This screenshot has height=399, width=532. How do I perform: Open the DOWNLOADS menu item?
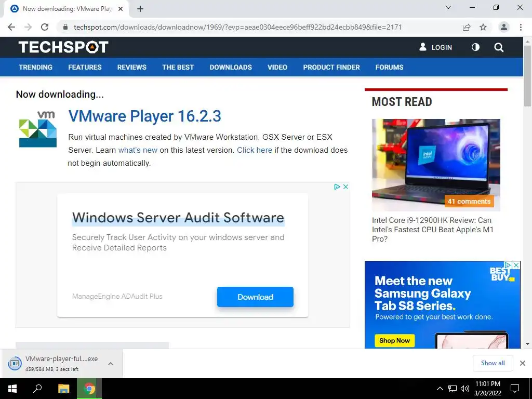(x=231, y=67)
